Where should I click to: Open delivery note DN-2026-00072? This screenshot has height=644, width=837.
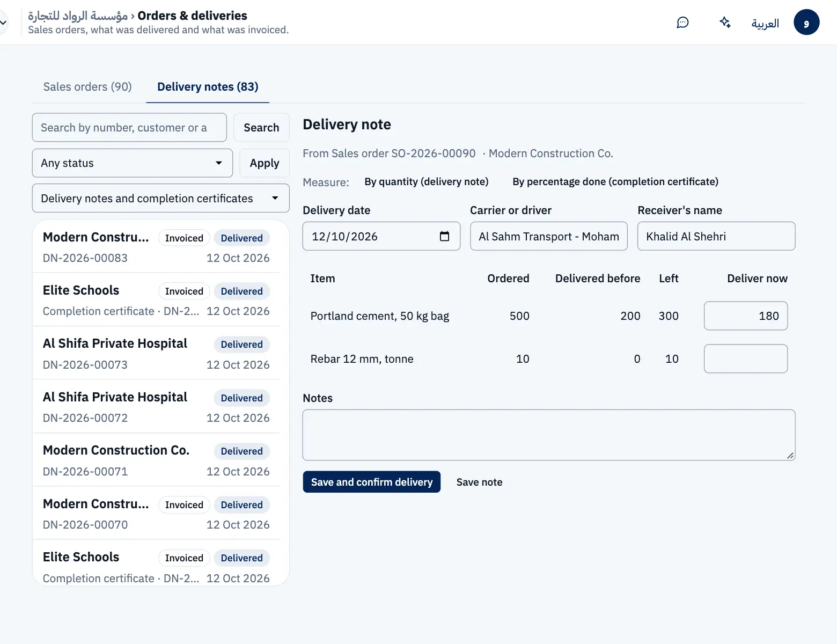pos(156,407)
